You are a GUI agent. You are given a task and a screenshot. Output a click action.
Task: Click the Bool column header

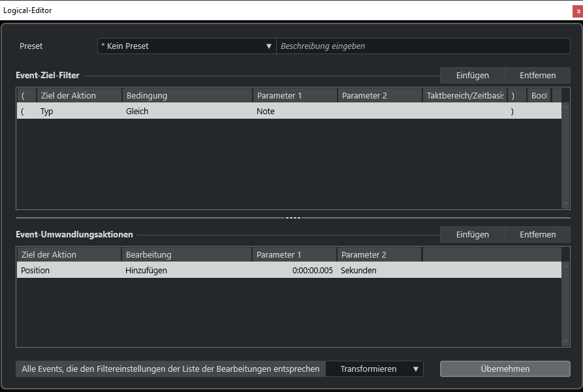pyautogui.click(x=539, y=96)
